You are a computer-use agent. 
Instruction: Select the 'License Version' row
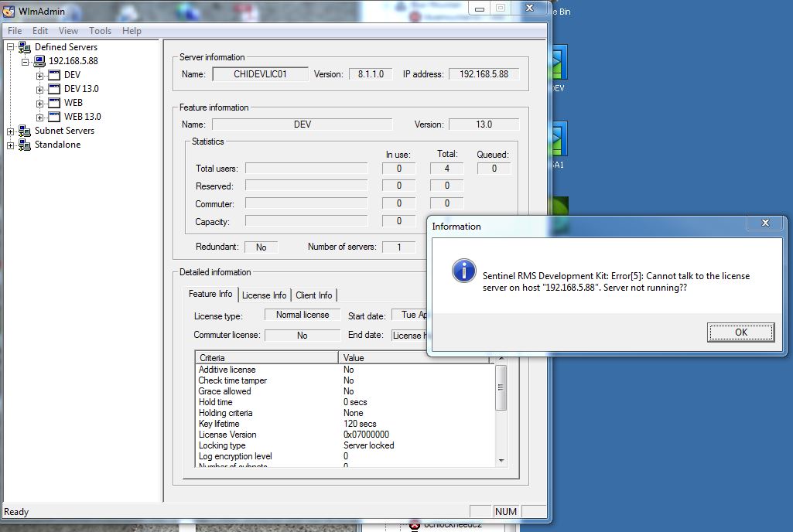coord(345,435)
